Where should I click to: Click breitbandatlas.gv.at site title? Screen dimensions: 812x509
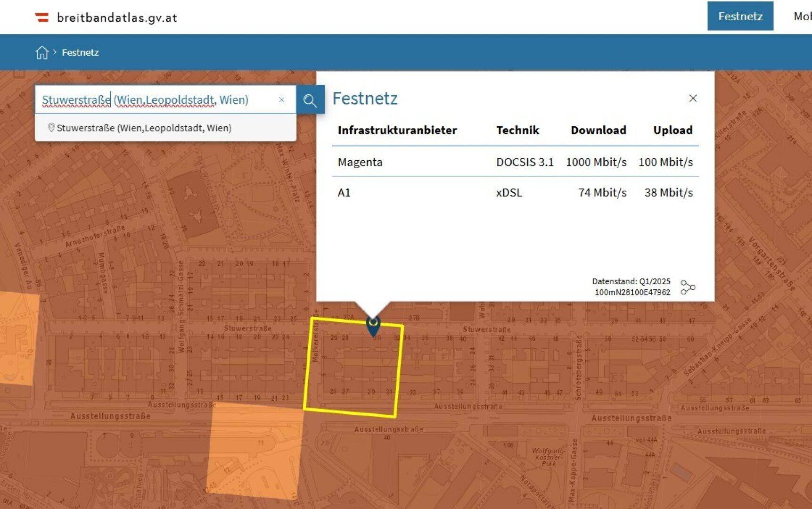117,18
